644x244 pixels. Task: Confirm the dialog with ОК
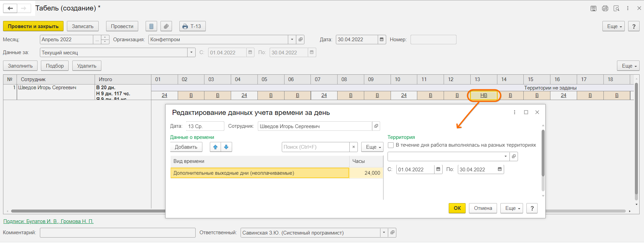click(x=457, y=208)
